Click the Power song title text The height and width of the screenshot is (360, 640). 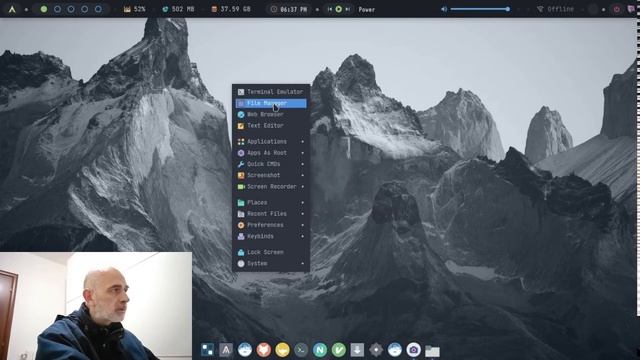point(367,9)
